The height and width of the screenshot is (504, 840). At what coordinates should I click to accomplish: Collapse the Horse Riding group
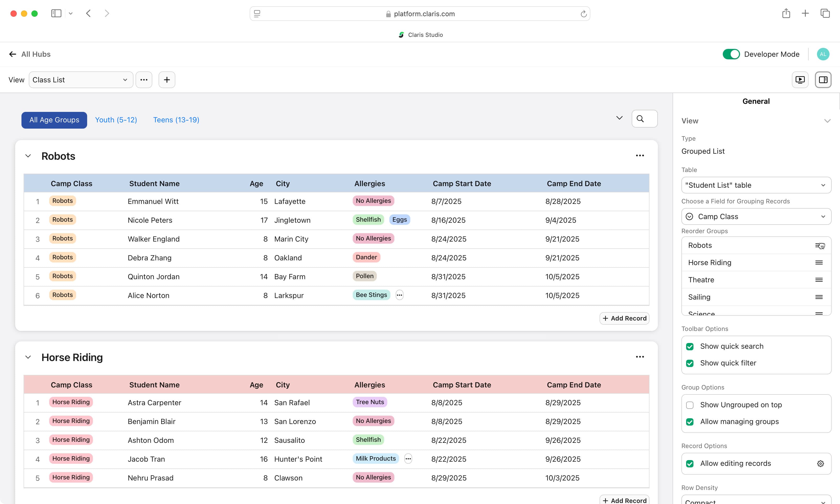coord(28,357)
